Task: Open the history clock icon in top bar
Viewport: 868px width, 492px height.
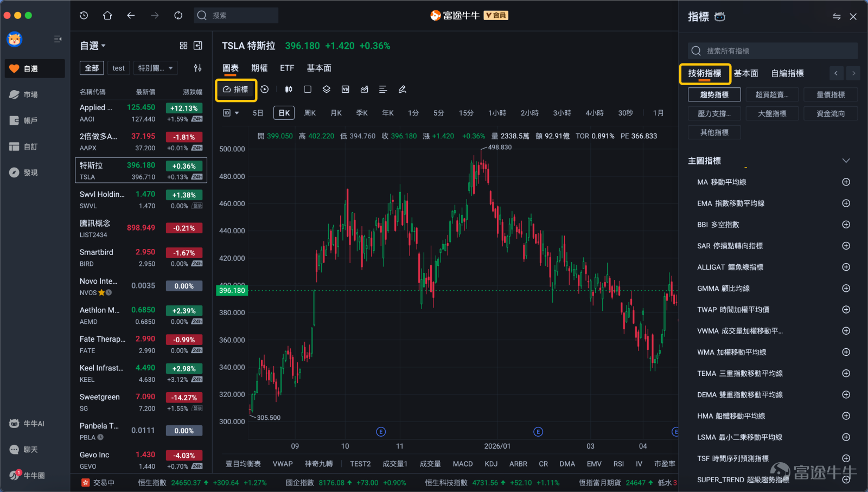Action: tap(84, 15)
